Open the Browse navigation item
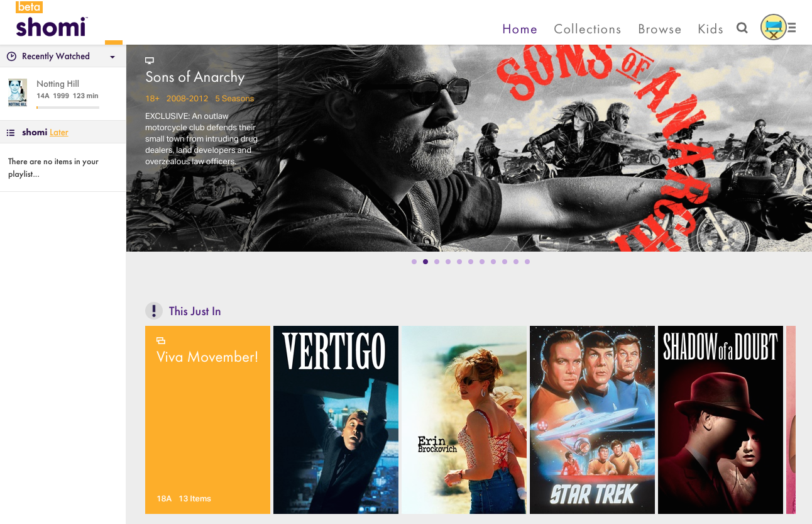This screenshot has height=524, width=812. 659,29
